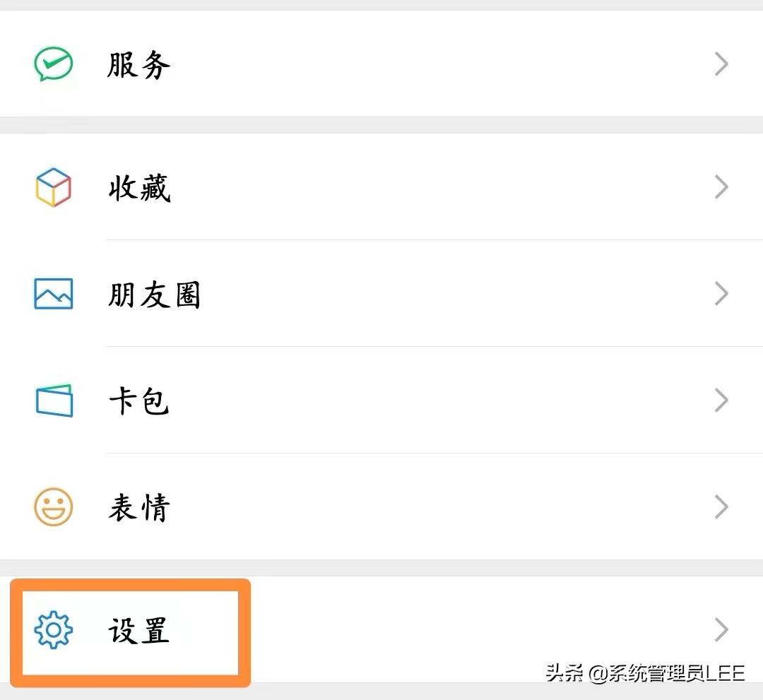Open the green checkmark chat bubble icon
The width and height of the screenshot is (763, 700).
[53, 64]
